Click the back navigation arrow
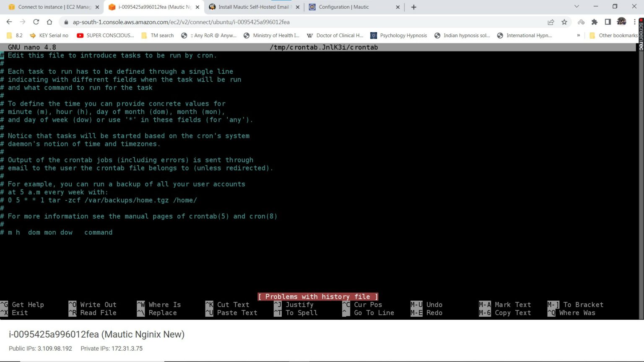Image resolution: width=644 pixels, height=362 pixels. pyautogui.click(x=9, y=22)
